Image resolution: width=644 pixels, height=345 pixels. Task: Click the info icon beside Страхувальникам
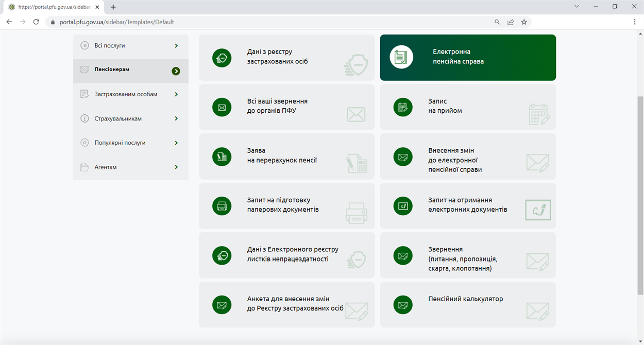pyautogui.click(x=84, y=118)
